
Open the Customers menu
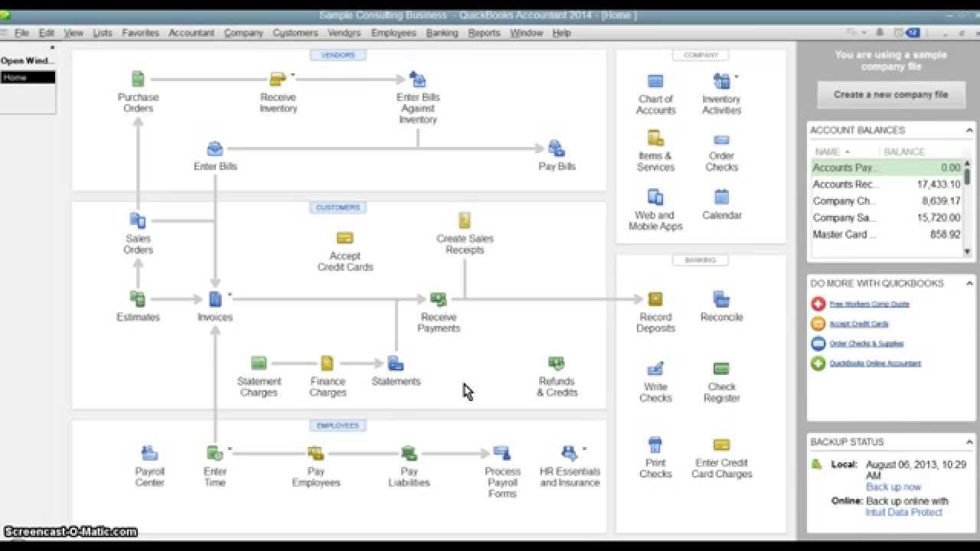295,33
